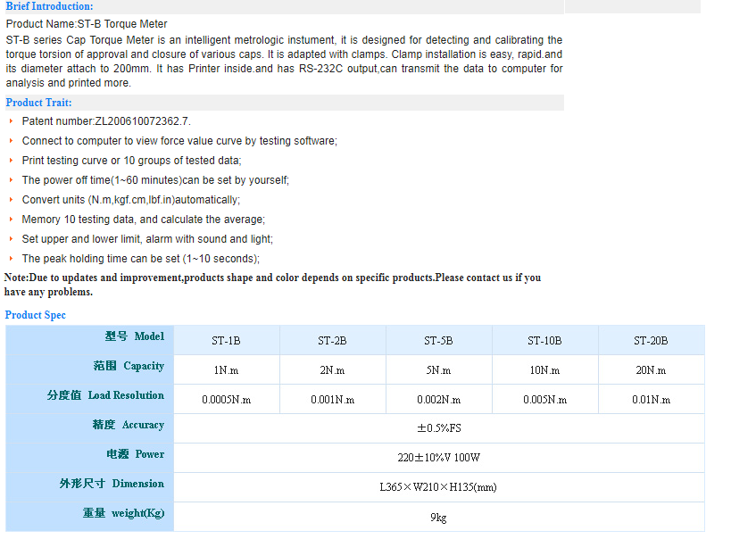This screenshot has height=539, width=756.
Task: Click 'Print testing curve or 10 groups' line
Action: click(131, 161)
